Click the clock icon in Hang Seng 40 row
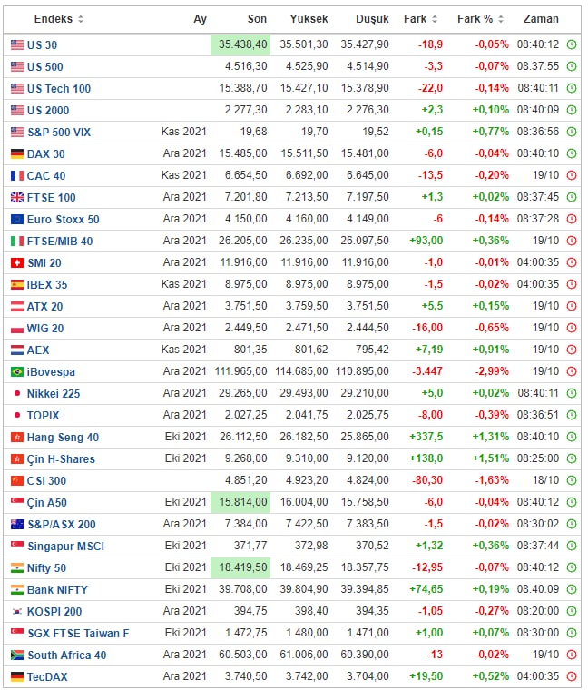The image size is (588, 700). point(572,437)
